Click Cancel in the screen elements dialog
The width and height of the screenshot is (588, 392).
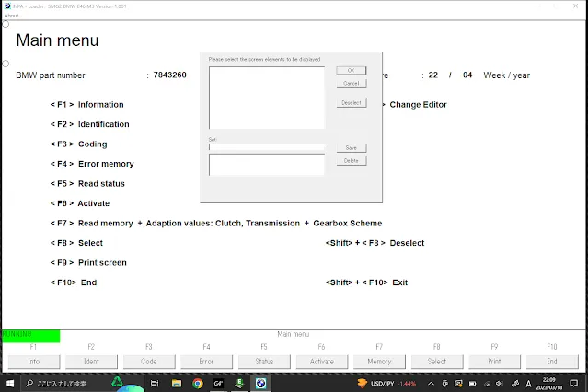351,83
